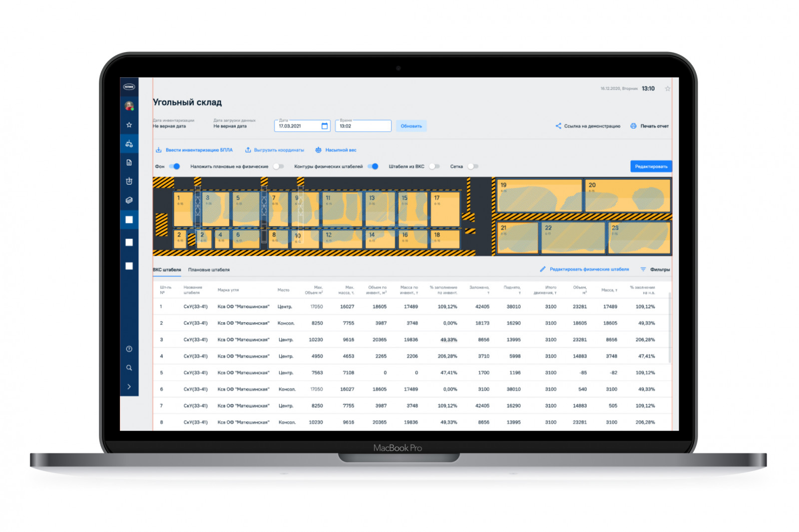Click the page title Угольный склад
The width and height of the screenshot is (799, 532).
[187, 102]
